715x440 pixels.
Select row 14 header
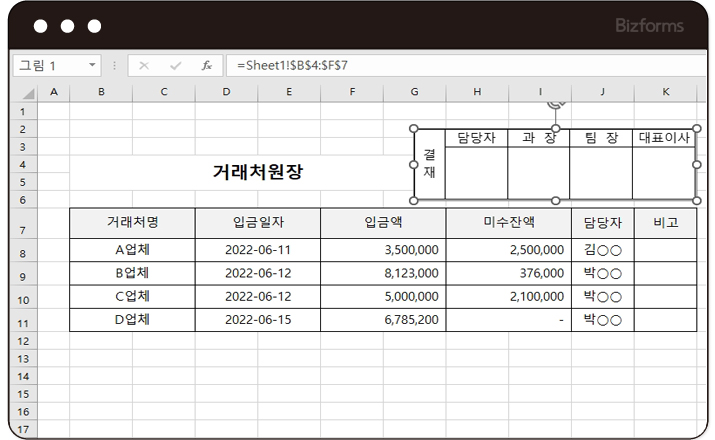coord(23,377)
